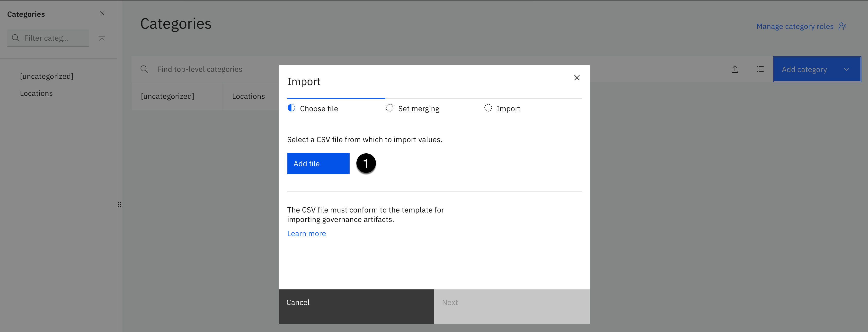
Task: Open the Learn more link
Action: tap(306, 233)
